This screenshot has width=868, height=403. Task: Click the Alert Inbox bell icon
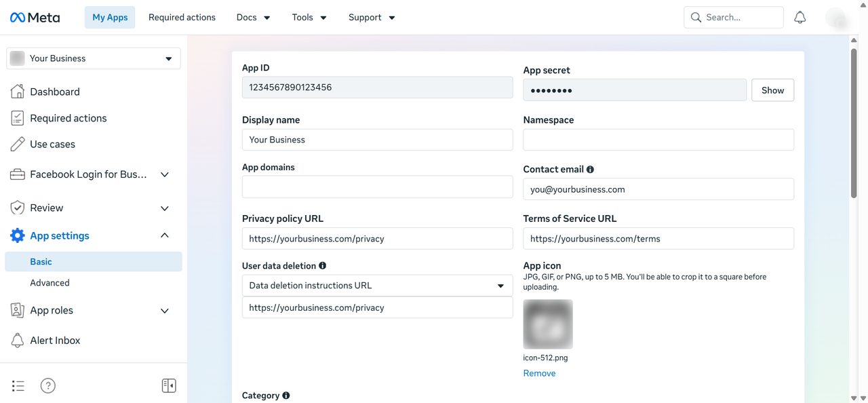coord(18,340)
